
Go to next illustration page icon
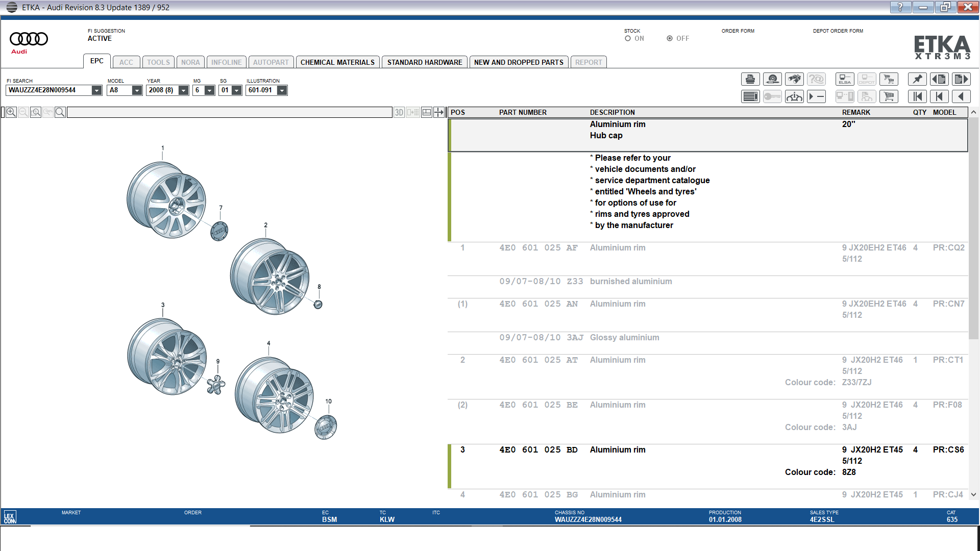(x=961, y=79)
